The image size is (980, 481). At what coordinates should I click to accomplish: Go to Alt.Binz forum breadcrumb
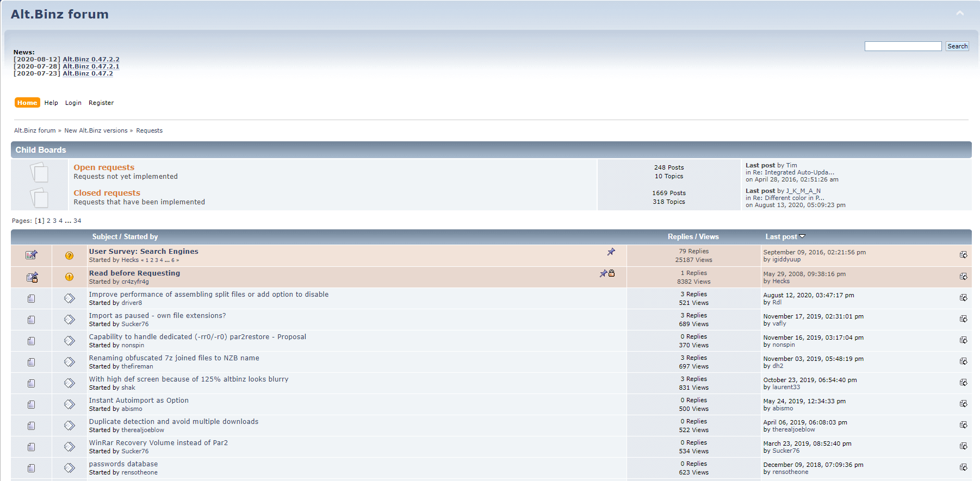point(35,130)
